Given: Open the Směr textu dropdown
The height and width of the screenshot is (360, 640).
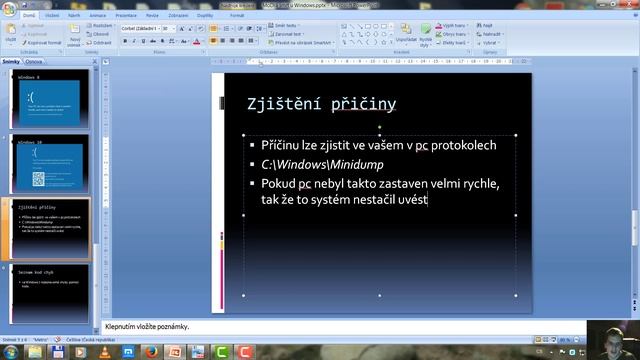Looking at the screenshot, I should pyautogui.click(x=284, y=25).
